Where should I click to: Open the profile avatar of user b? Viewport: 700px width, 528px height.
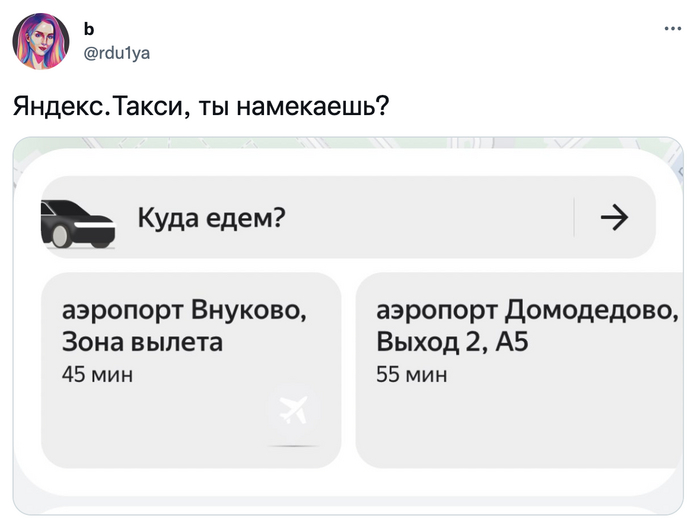(x=41, y=42)
